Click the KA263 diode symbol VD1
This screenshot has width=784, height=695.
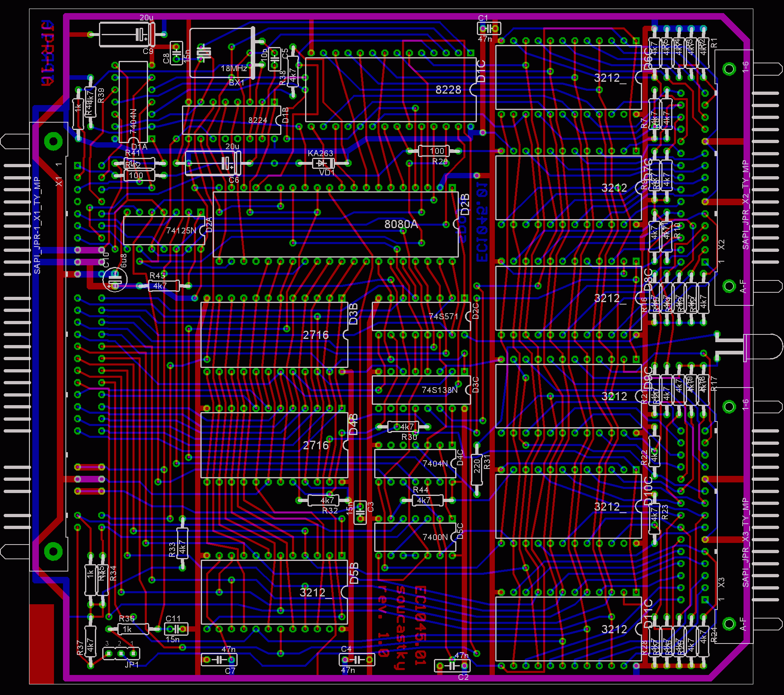[x=323, y=163]
